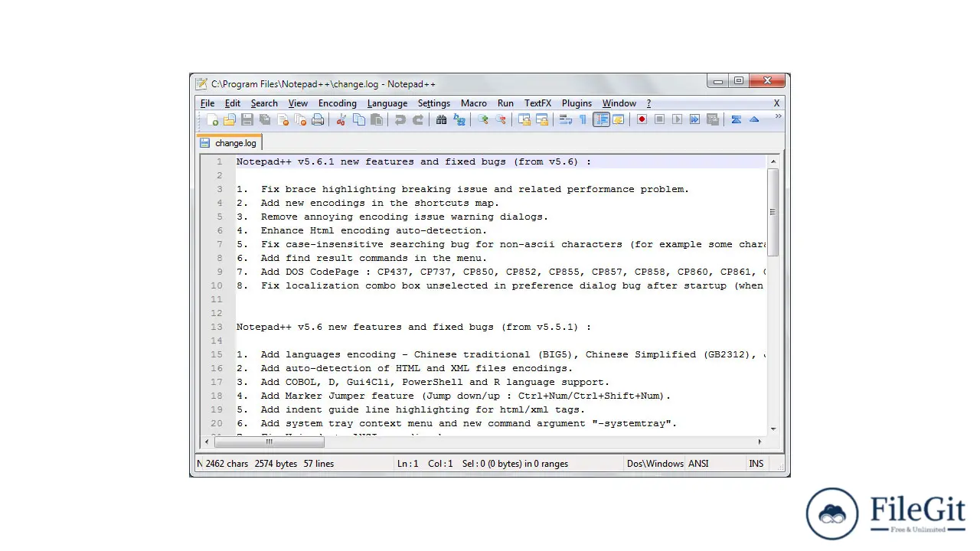980x551 pixels.
Task: Zoom in with the magnifier plus icon
Action: pos(483,119)
